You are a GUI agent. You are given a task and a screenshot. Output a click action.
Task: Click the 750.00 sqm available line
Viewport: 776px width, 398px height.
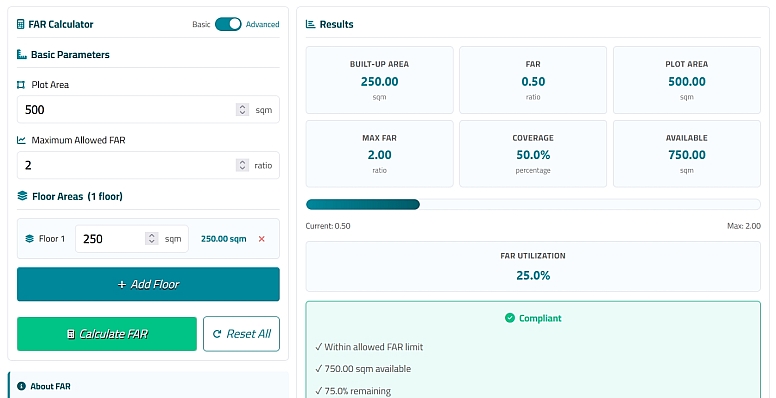(363, 369)
